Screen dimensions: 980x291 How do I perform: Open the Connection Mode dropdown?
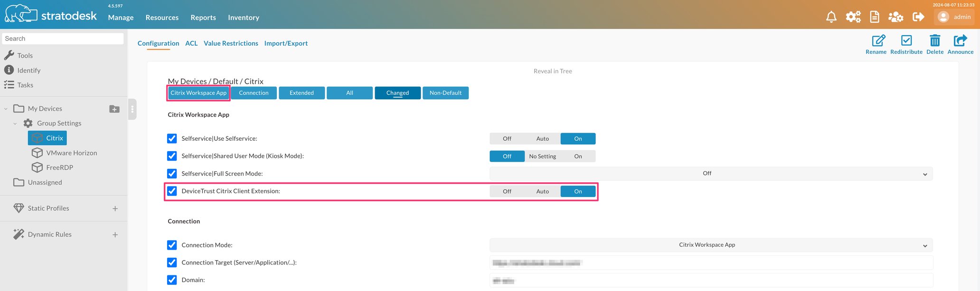tap(711, 245)
